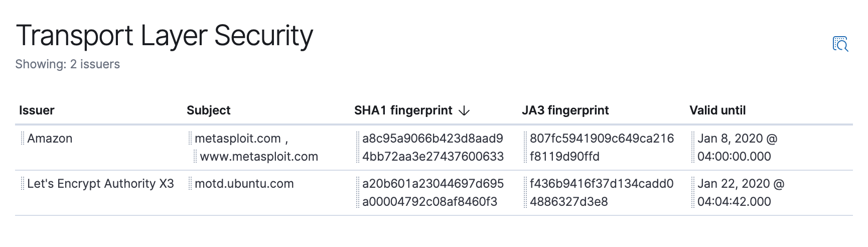Select the motd.ubuntu.com subject value
This screenshot has width=868, height=247.
pyautogui.click(x=244, y=184)
